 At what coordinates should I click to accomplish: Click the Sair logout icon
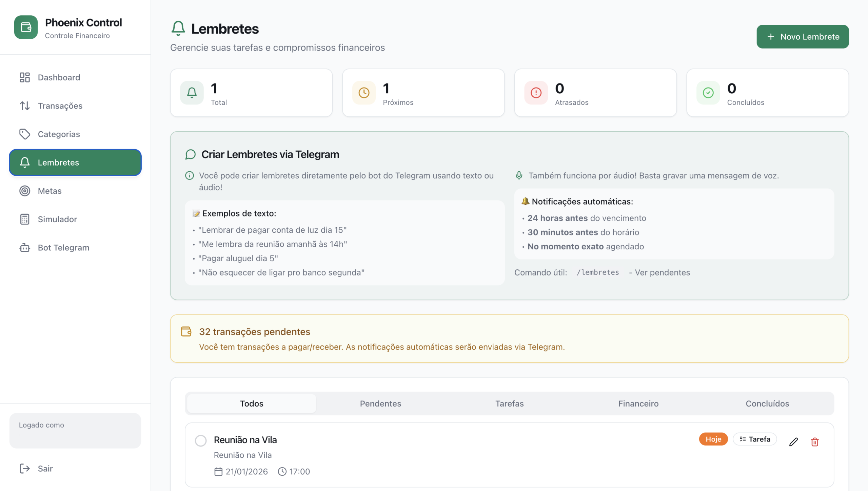tap(25, 469)
